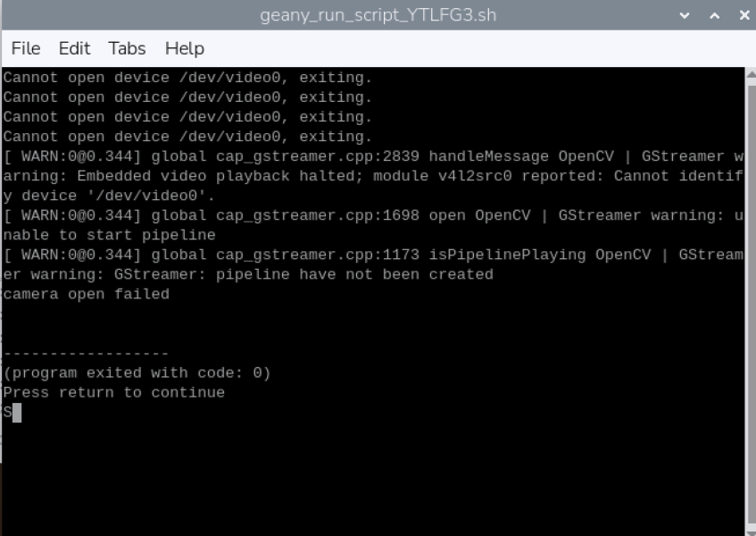The height and width of the screenshot is (536, 756).
Task: Open the Help menu
Action: coord(185,48)
